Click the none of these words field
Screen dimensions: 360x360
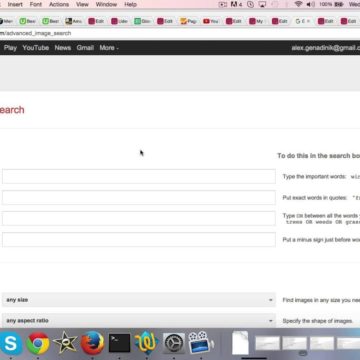(x=139, y=239)
